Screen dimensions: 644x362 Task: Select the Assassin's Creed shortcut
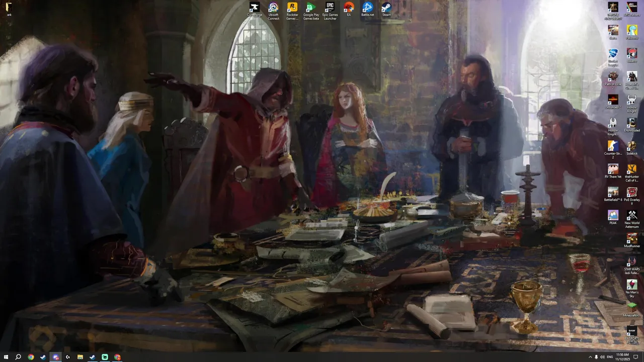[x=632, y=80]
